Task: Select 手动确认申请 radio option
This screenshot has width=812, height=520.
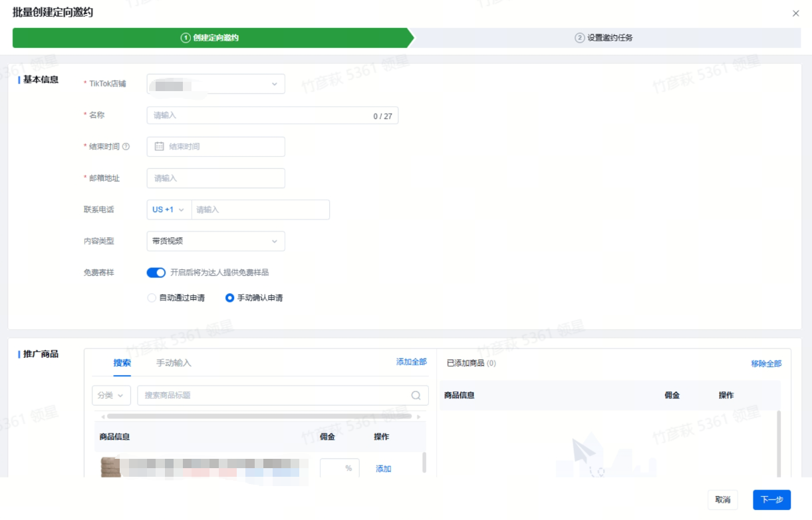Action: [229, 298]
